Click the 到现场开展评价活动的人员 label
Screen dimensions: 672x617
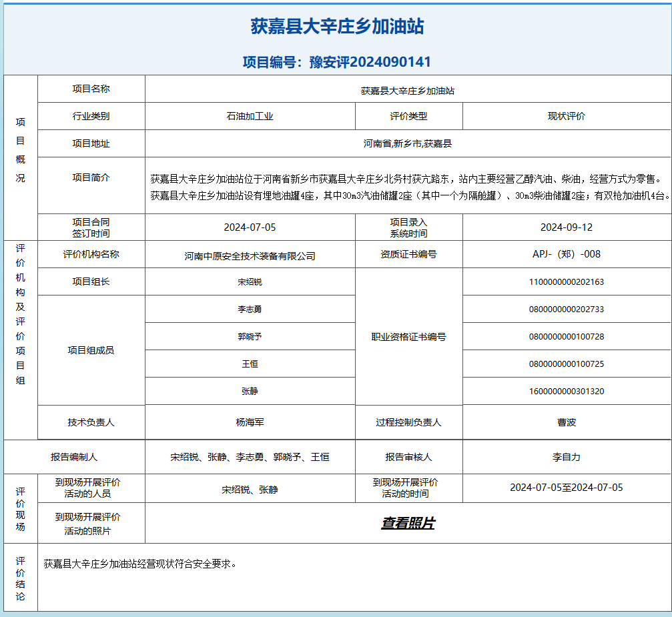pos(88,488)
